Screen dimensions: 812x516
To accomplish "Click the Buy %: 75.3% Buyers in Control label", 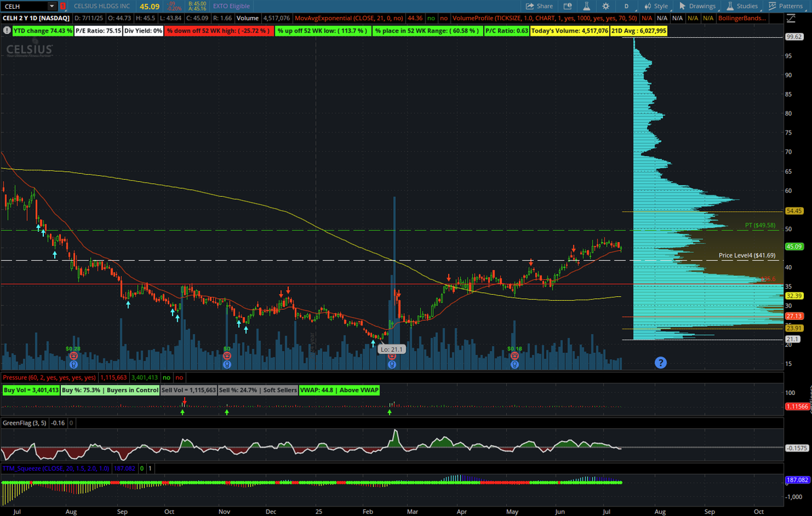I will [110, 390].
